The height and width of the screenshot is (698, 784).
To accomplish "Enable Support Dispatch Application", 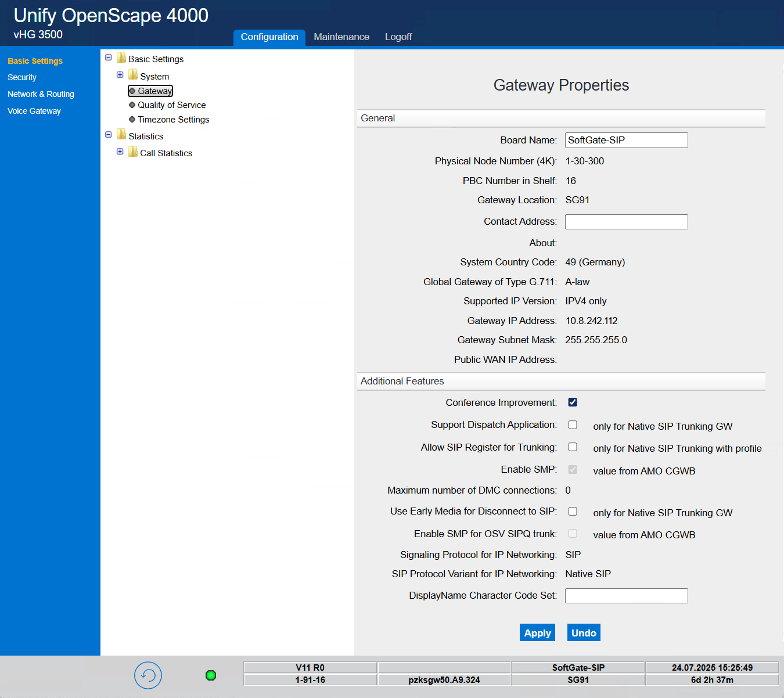I will click(573, 424).
